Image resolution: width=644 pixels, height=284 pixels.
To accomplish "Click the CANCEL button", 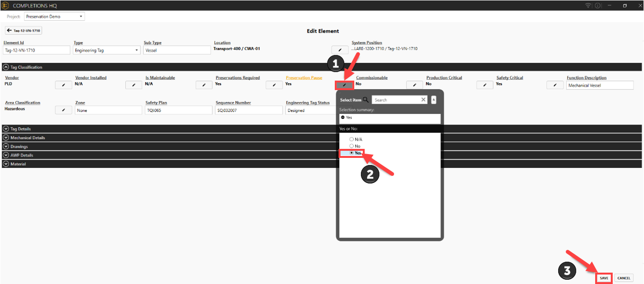I will pos(624,278).
